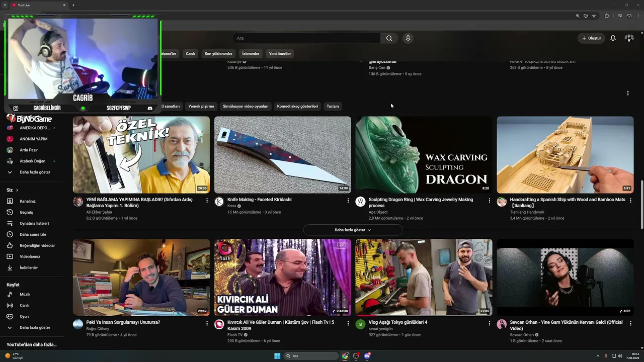Click the Chrome icon in the taskbar
This screenshot has height=362, width=644.
[345, 356]
